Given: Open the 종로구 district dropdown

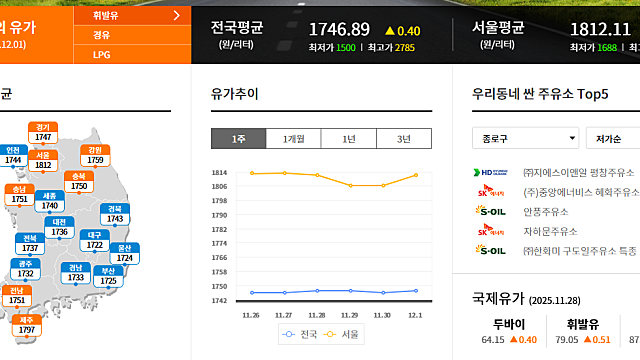Looking at the screenshot, I should click(525, 138).
